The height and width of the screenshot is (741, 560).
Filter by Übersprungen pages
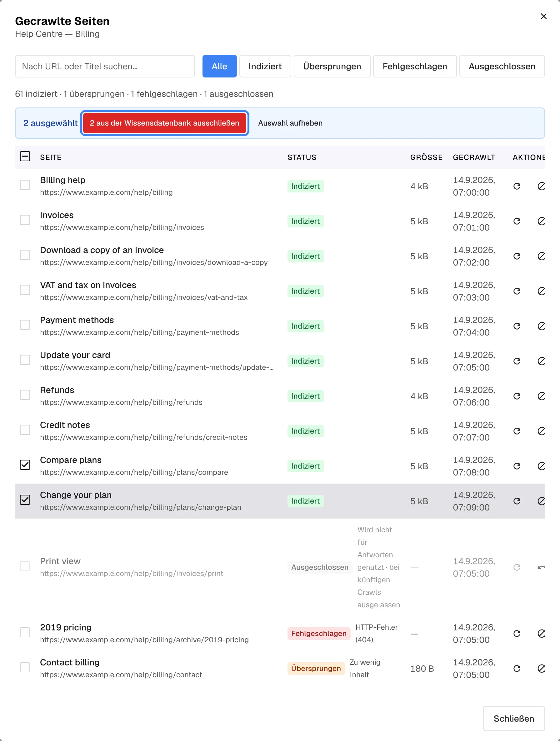coord(332,66)
